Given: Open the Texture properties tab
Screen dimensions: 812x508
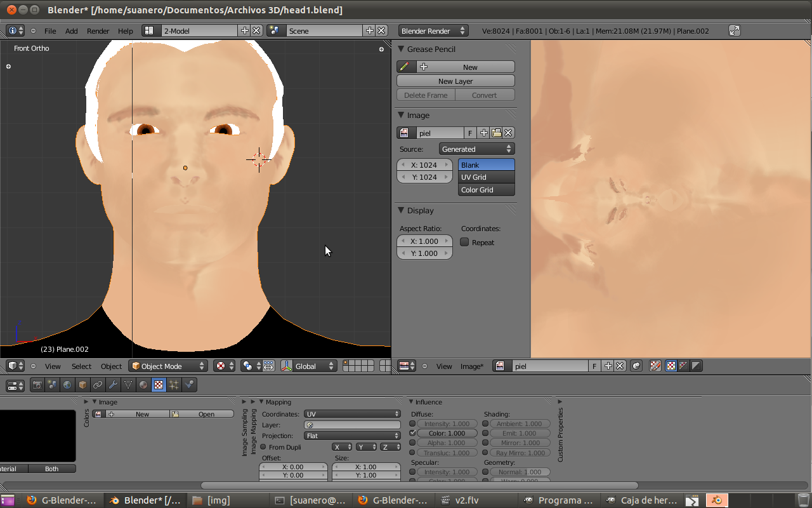Looking at the screenshot, I should point(159,385).
